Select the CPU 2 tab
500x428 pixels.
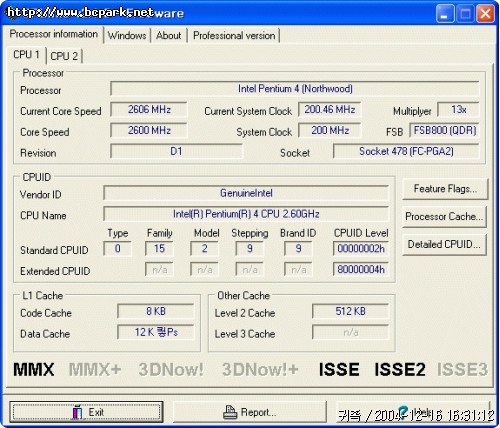coord(64,56)
